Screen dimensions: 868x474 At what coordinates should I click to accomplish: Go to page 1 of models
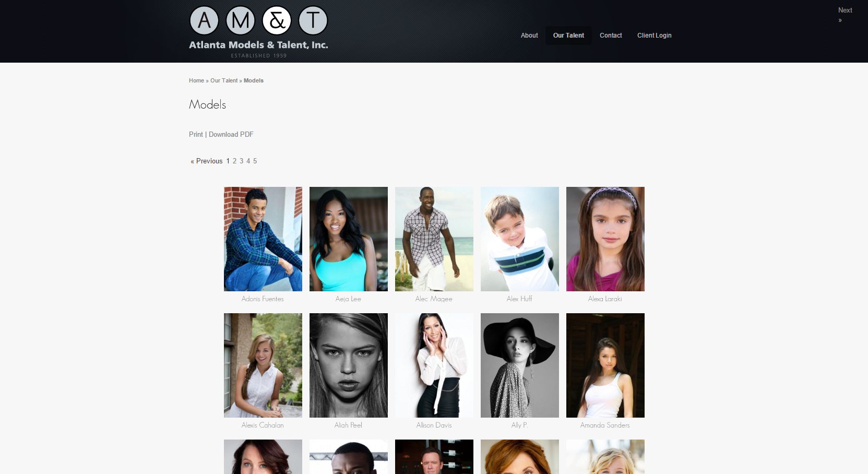pyautogui.click(x=228, y=161)
